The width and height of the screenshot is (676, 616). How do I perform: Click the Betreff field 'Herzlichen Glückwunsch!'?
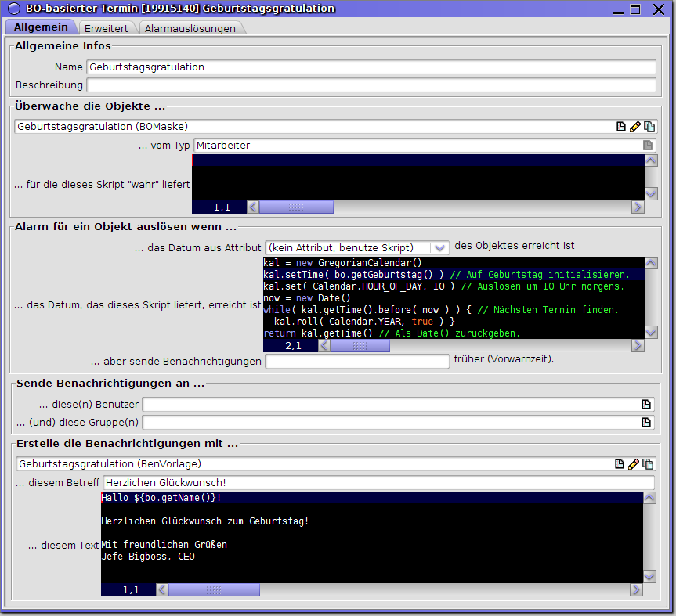379,483
